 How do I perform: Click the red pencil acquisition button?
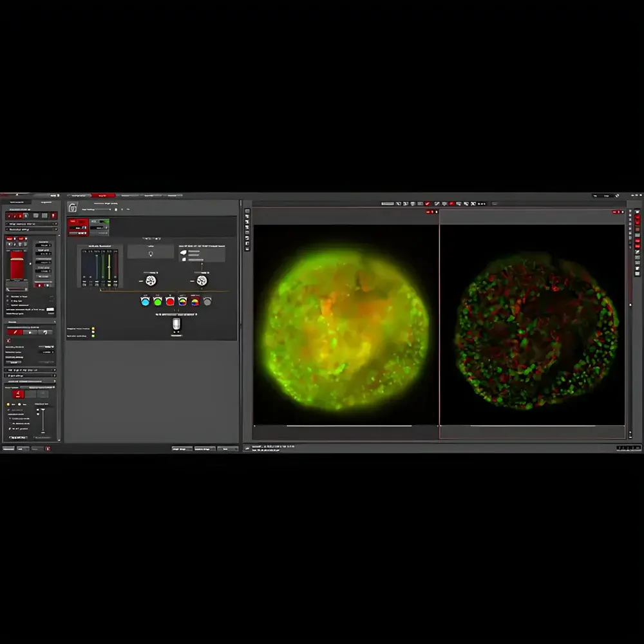pyautogui.click(x=15, y=332)
